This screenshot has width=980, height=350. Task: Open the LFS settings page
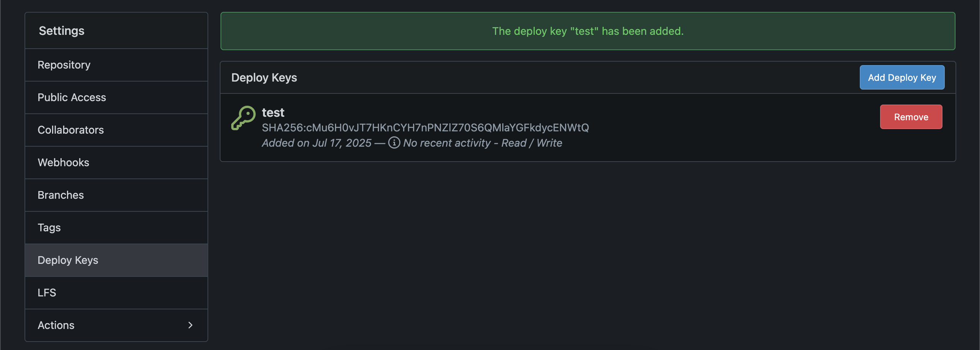[x=47, y=293]
